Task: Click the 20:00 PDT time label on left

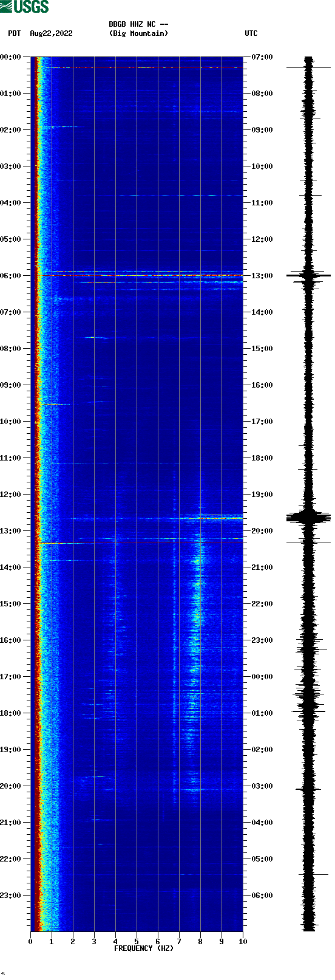Action: [11, 786]
